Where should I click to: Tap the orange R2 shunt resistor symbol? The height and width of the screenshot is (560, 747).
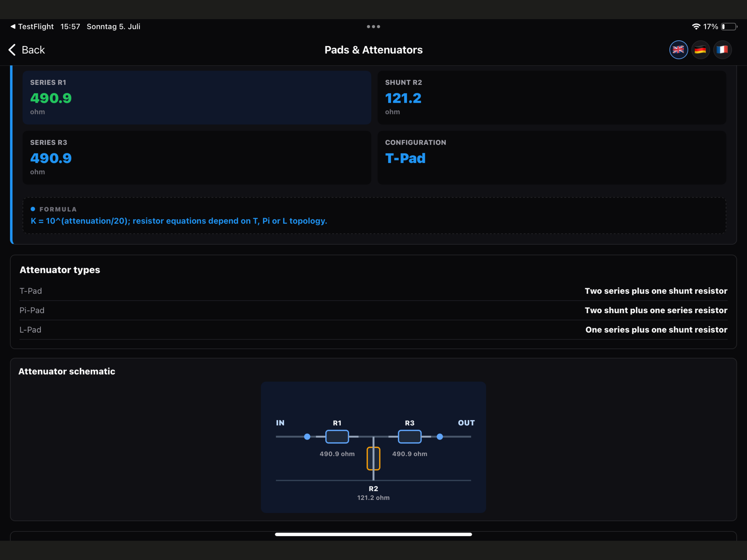(x=373, y=458)
